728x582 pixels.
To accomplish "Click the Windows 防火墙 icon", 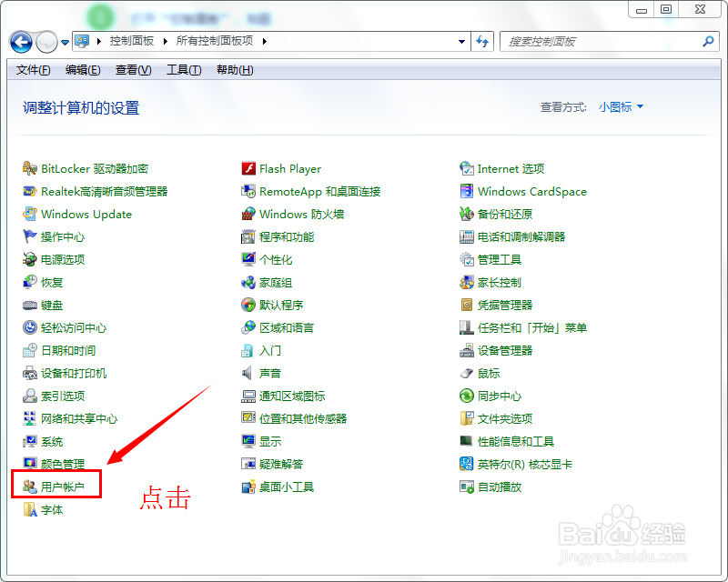I will point(248,214).
